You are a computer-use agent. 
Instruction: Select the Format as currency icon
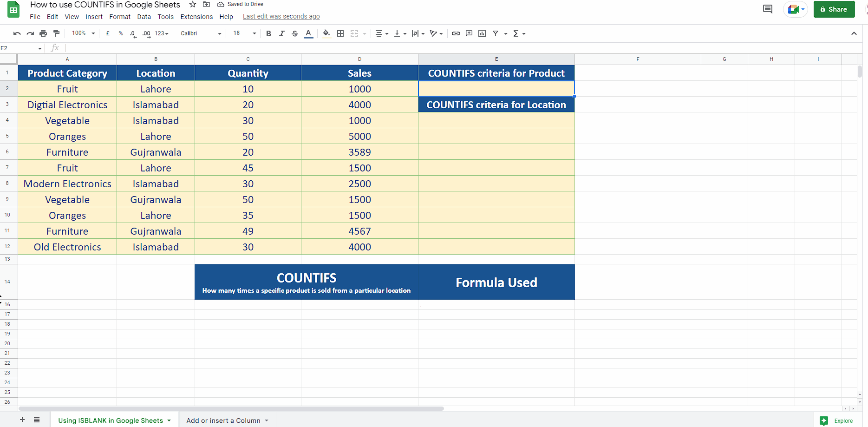(x=108, y=33)
